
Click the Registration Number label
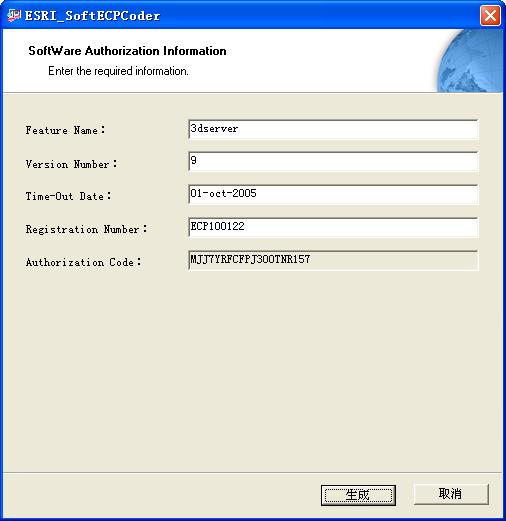86,229
